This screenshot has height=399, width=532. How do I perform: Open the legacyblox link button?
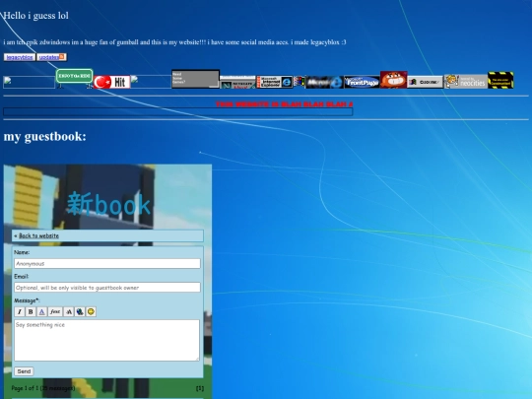20,57
